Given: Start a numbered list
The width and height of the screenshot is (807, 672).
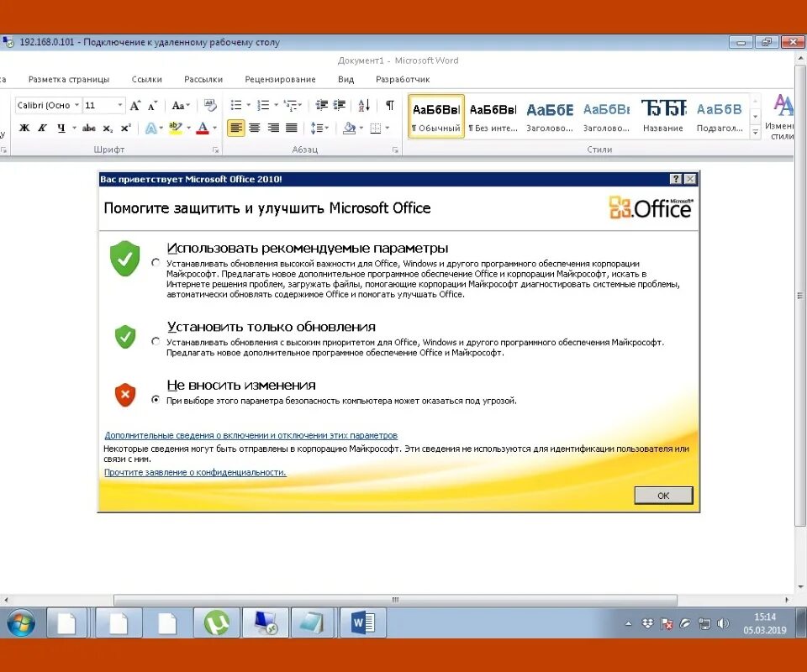Looking at the screenshot, I should [x=263, y=105].
